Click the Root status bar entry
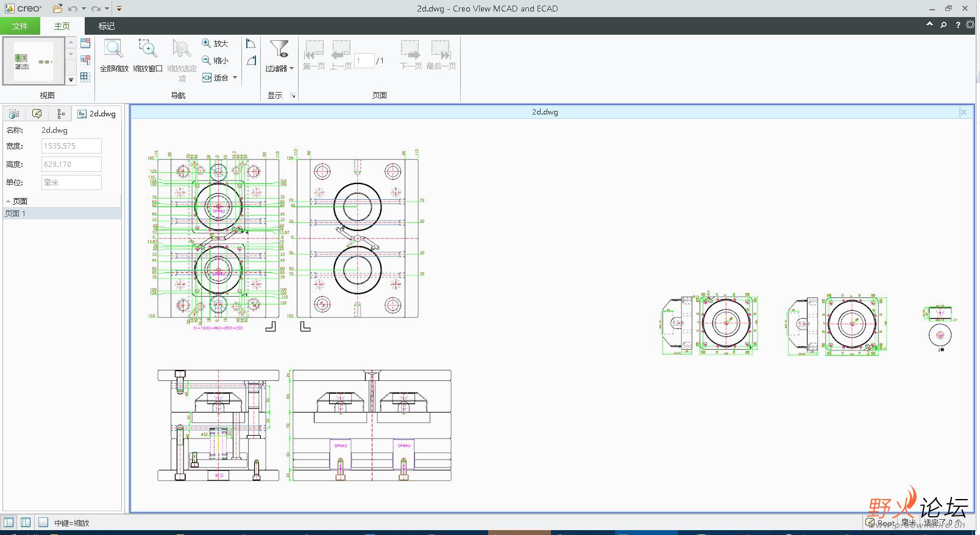Screen dimensions: 980x535 [x=881, y=523]
